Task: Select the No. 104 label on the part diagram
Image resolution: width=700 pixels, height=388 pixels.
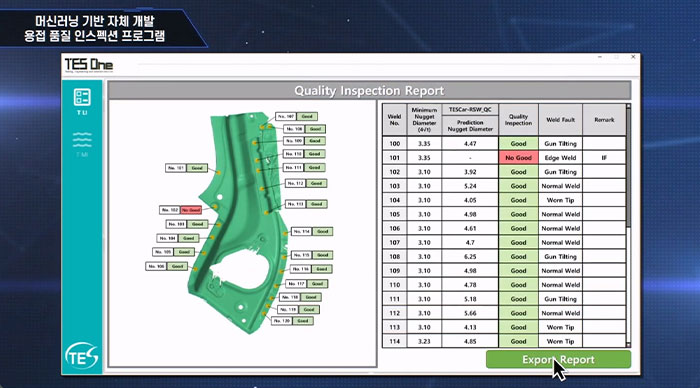Action: tap(178, 238)
